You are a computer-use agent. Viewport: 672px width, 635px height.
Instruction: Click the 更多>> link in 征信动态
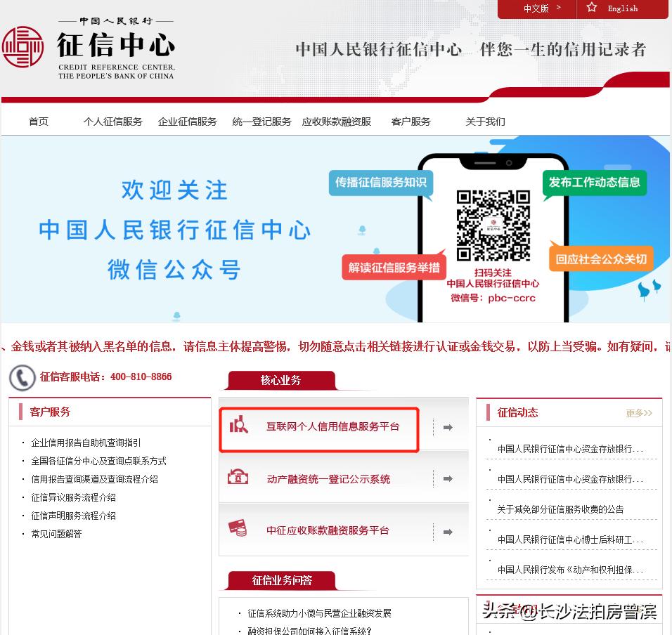638,413
